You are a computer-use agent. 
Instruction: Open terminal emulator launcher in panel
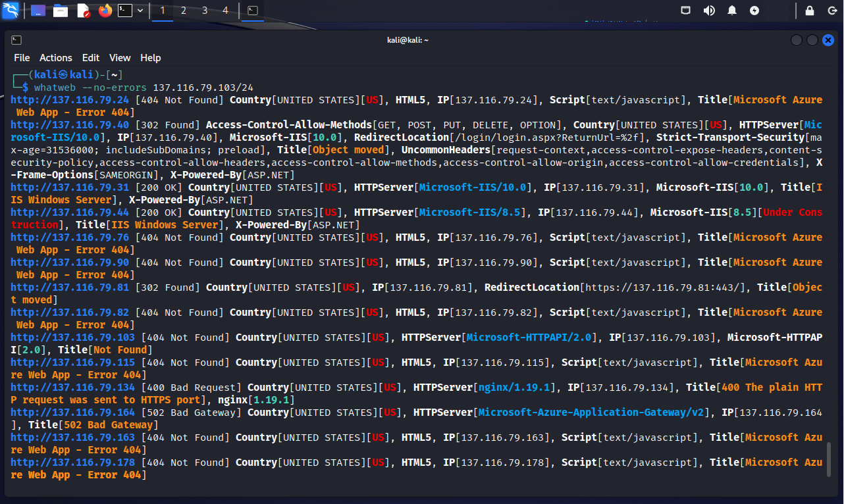pyautogui.click(x=124, y=11)
